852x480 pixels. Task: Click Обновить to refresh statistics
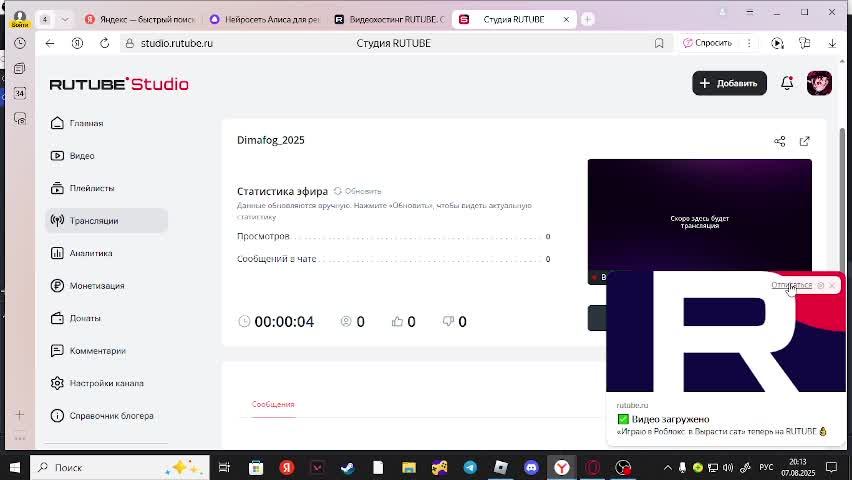pyautogui.click(x=358, y=191)
